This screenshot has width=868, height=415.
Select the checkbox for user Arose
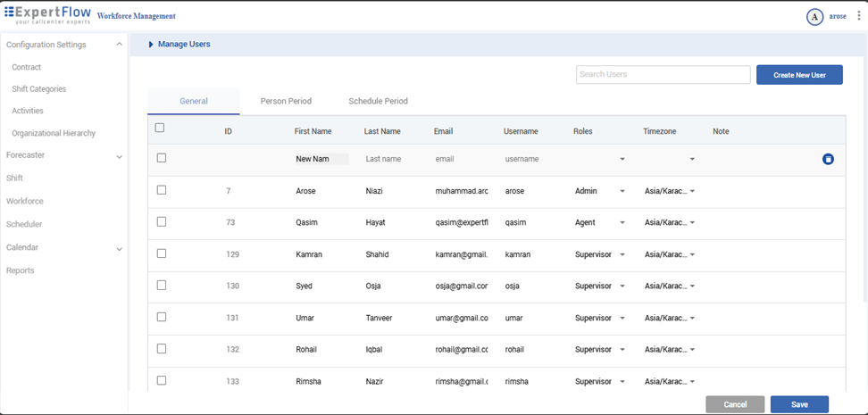(x=162, y=190)
